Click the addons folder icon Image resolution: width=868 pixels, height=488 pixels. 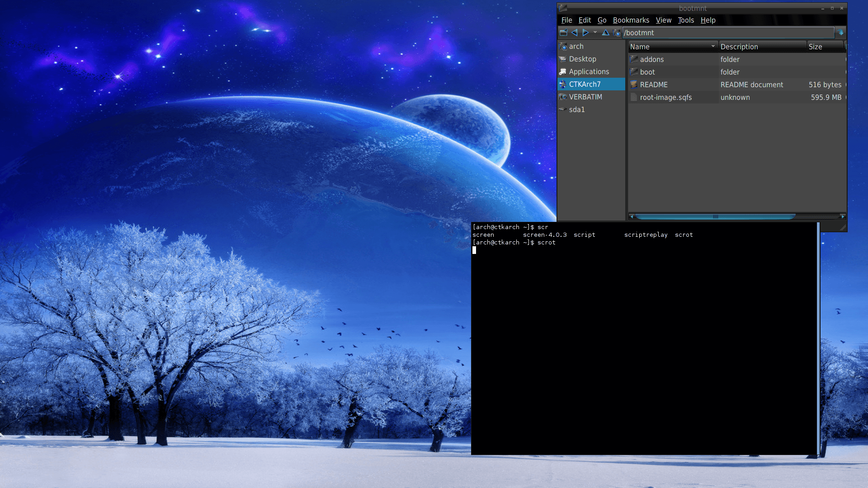click(634, 59)
